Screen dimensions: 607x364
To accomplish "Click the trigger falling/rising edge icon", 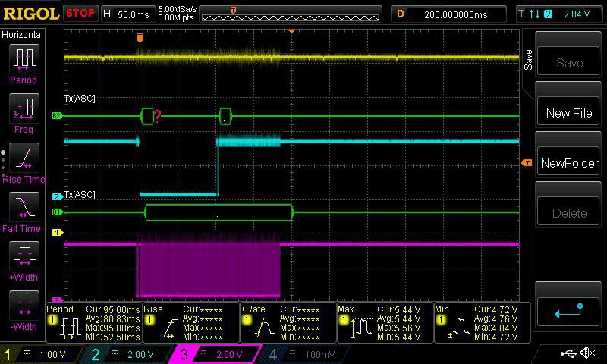I will [x=535, y=14].
